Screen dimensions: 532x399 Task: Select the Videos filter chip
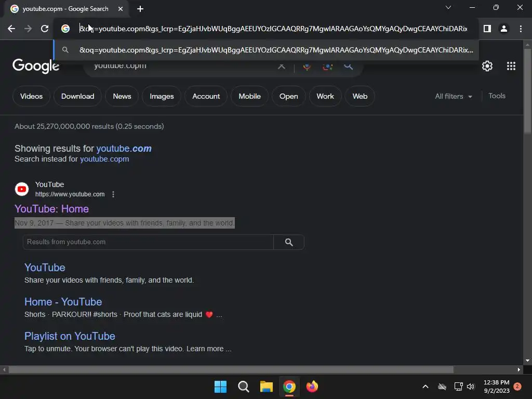click(x=31, y=96)
